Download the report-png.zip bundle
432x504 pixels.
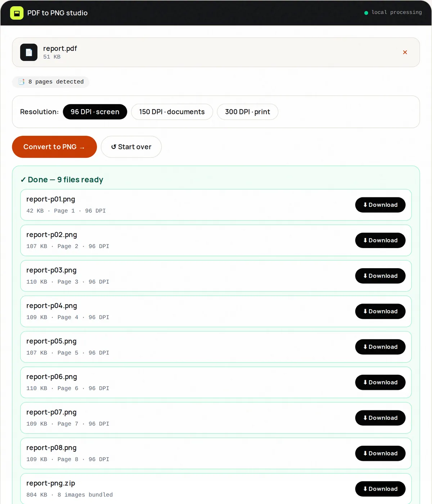[380, 489]
